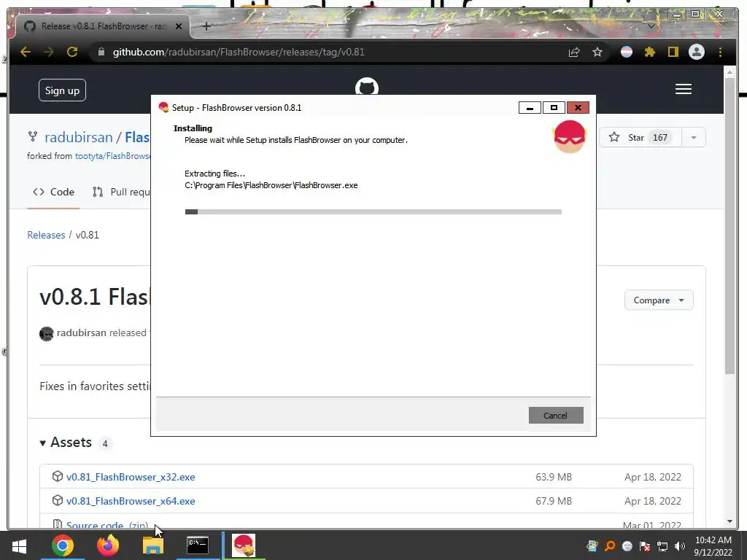Open the star count 167
This screenshot has height=560, width=747.
pyautogui.click(x=659, y=137)
